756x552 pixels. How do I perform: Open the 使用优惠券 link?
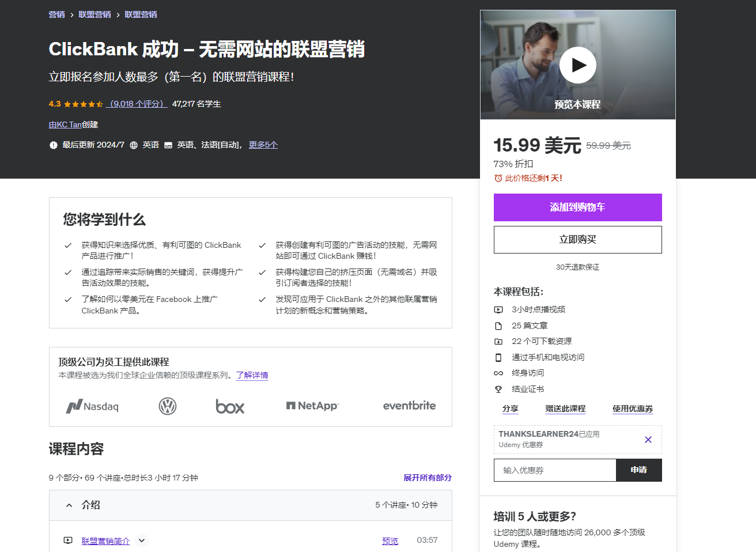click(633, 409)
